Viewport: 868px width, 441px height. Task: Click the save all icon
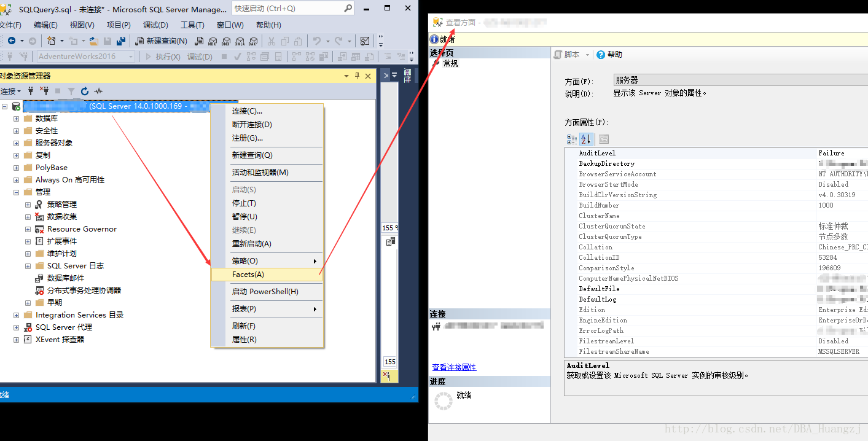point(121,41)
